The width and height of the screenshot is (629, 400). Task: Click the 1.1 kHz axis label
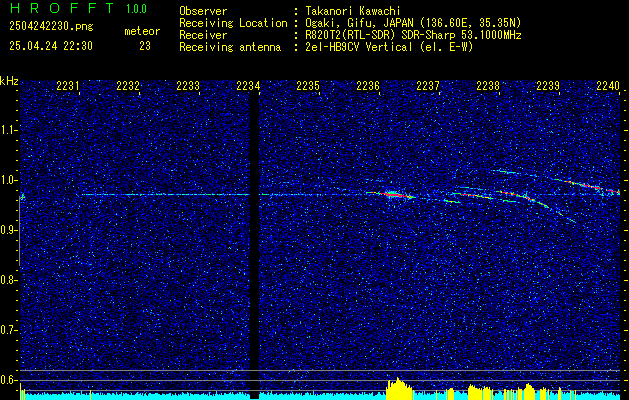[8, 130]
